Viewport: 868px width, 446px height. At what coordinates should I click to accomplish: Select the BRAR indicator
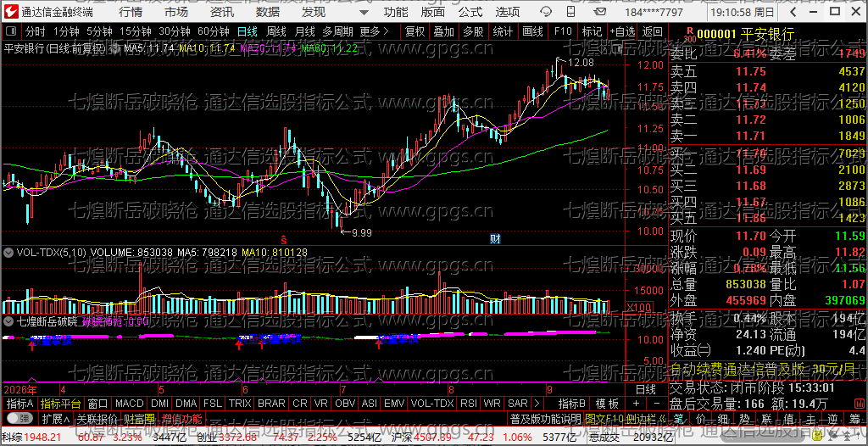point(272,404)
